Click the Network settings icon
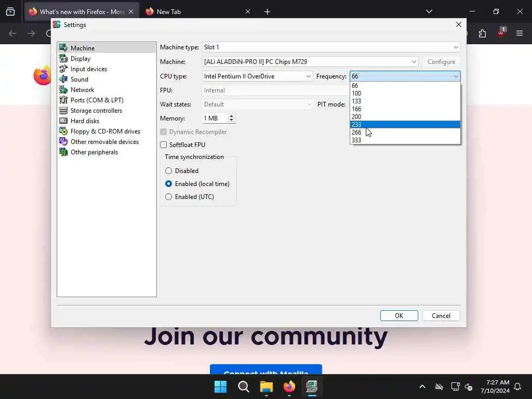Viewport: 532px width, 399px height. (63, 89)
